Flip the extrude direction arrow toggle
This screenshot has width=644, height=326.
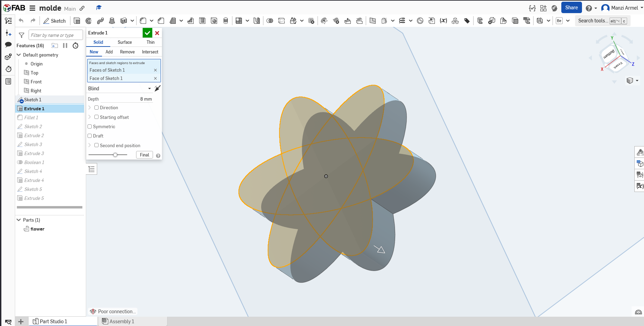[157, 89]
